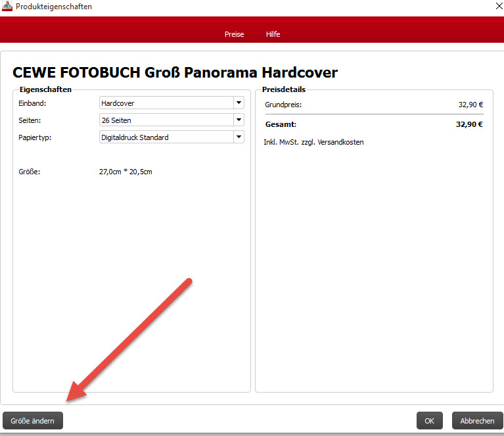This screenshot has height=436, width=504.
Task: Expand the Einband dropdown arrow
Action: tap(239, 103)
